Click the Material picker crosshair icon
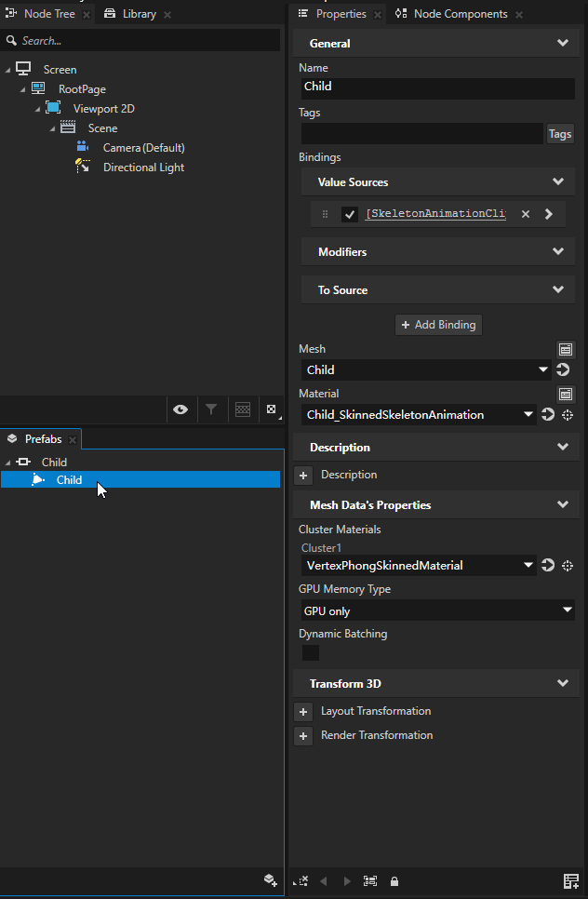 568,415
